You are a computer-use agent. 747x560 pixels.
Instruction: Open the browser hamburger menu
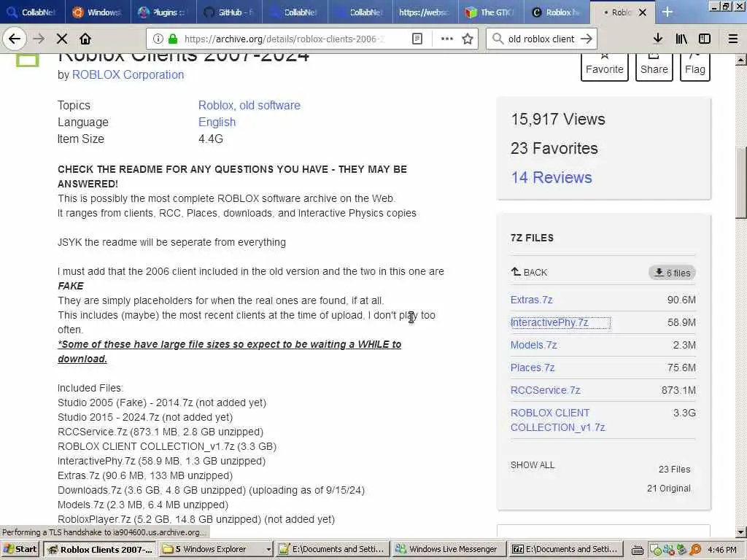click(x=733, y=39)
